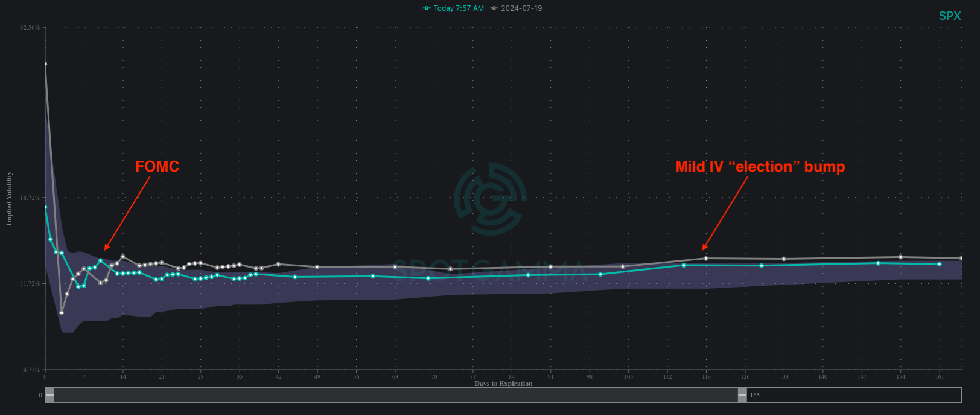Click the SPX ticker label

pos(949,16)
